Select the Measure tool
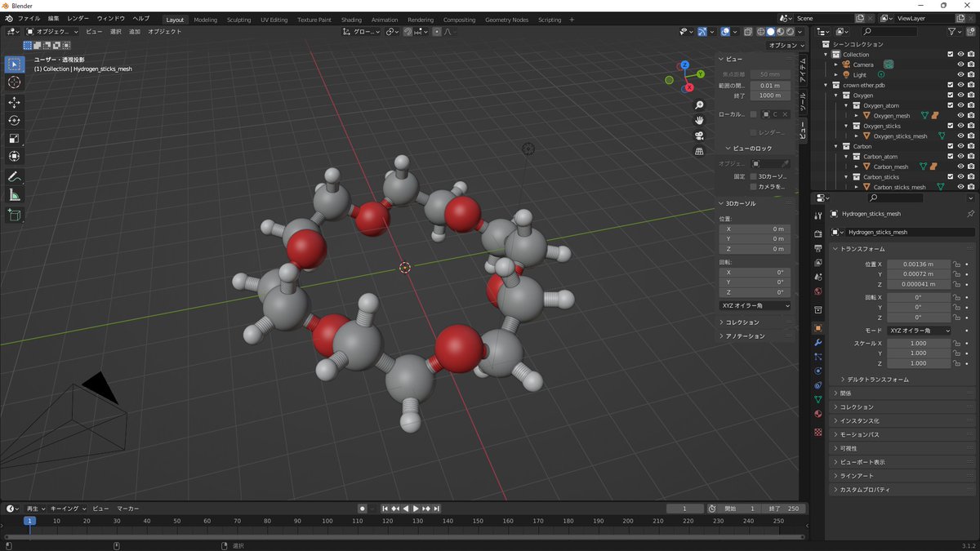The width and height of the screenshot is (980, 551). (x=15, y=195)
